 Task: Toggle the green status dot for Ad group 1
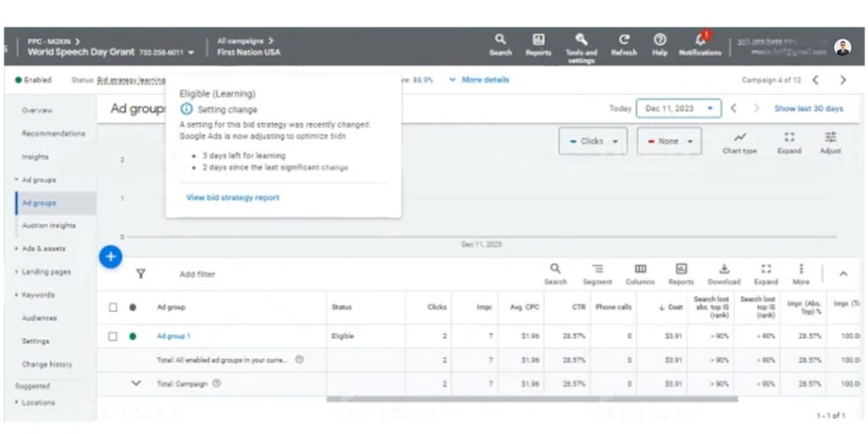[x=132, y=337]
